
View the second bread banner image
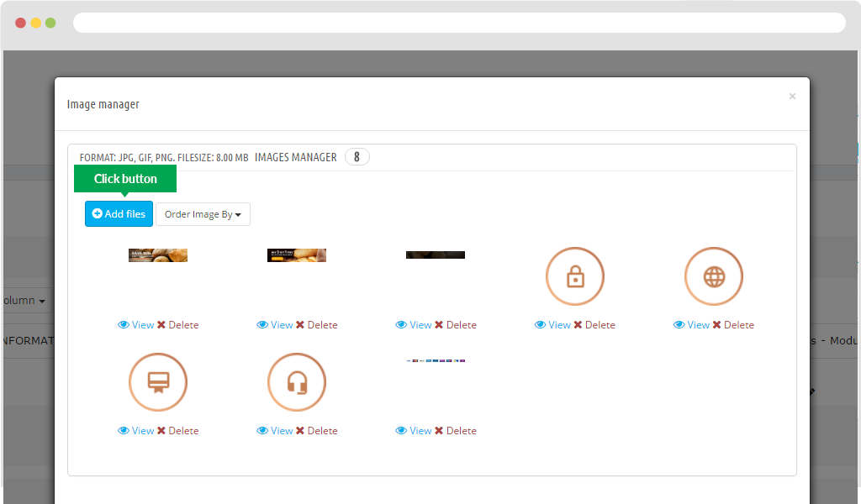click(275, 325)
